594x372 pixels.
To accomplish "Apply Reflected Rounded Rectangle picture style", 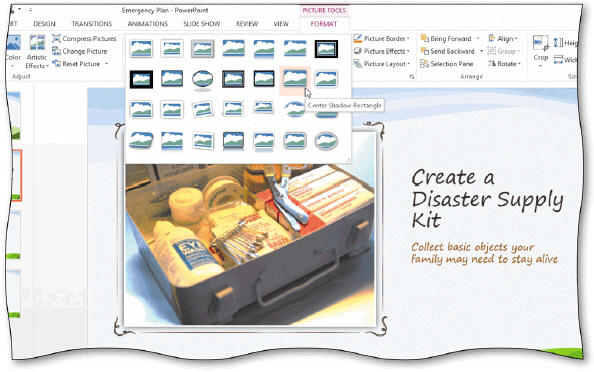I will click(264, 48).
